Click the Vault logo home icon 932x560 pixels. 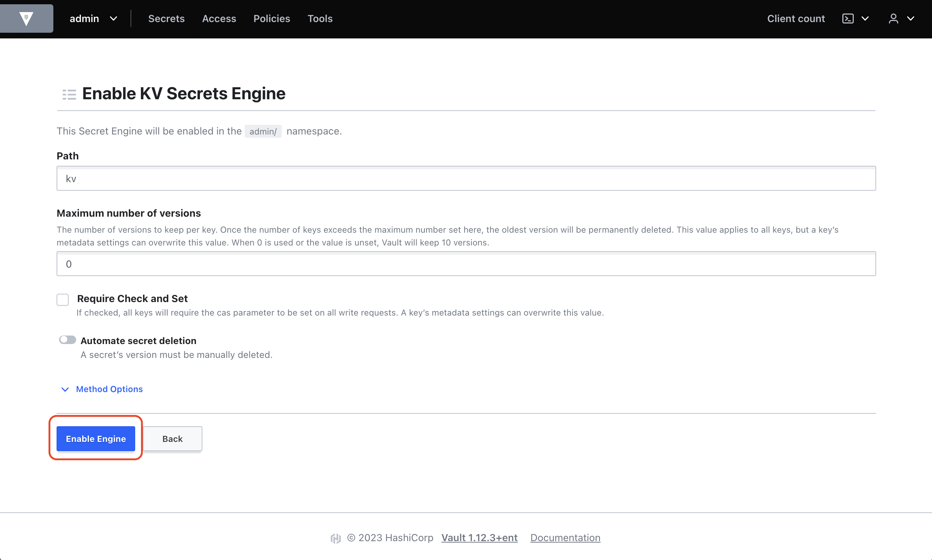tap(26, 19)
